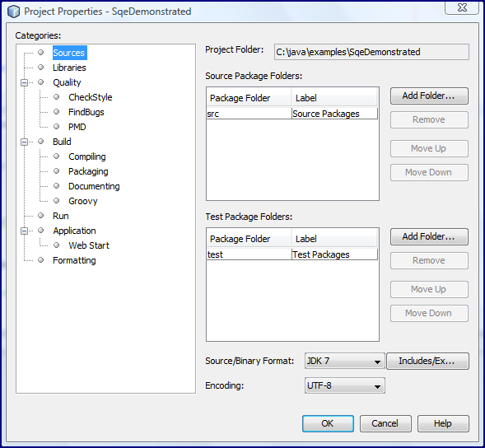The height and width of the screenshot is (448, 485).
Task: Add folder to Test Package Folders
Action: 429,236
